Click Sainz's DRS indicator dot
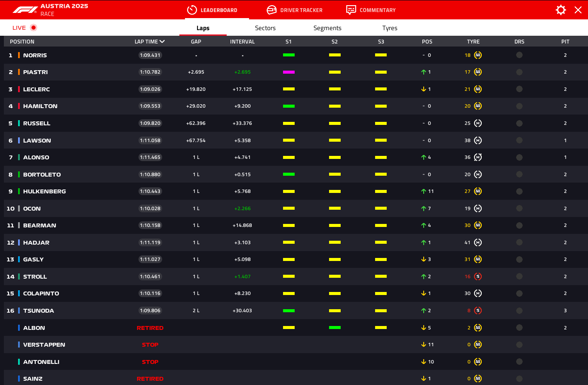The height and width of the screenshot is (385, 588). pyautogui.click(x=519, y=379)
